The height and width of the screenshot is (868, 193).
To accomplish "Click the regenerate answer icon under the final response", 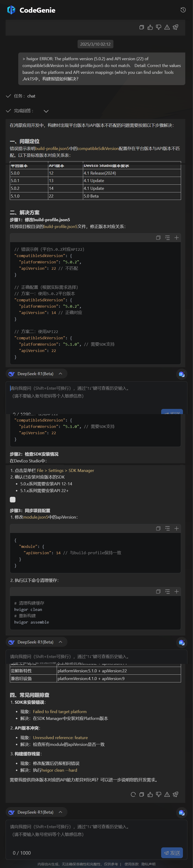I will click(133, 794).
